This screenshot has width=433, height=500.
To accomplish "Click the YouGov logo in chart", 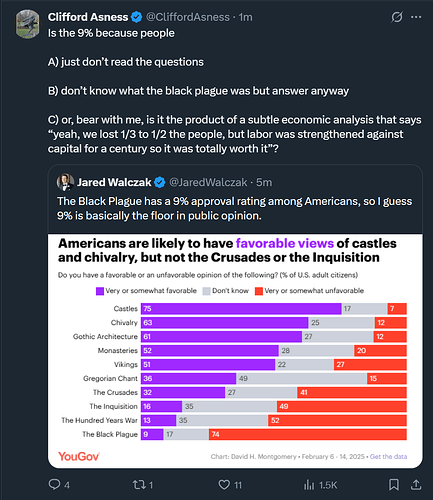I will [x=79, y=456].
